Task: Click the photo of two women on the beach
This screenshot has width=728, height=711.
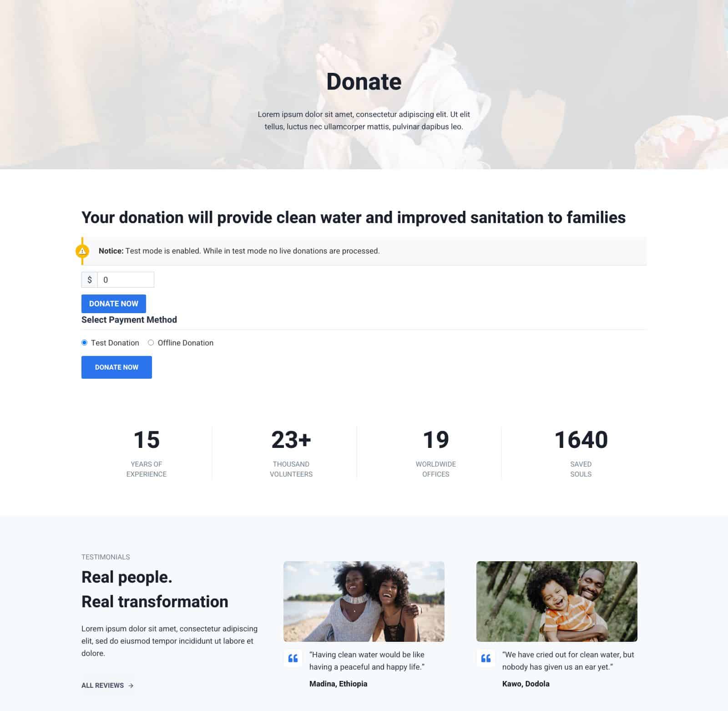Action: click(x=364, y=601)
